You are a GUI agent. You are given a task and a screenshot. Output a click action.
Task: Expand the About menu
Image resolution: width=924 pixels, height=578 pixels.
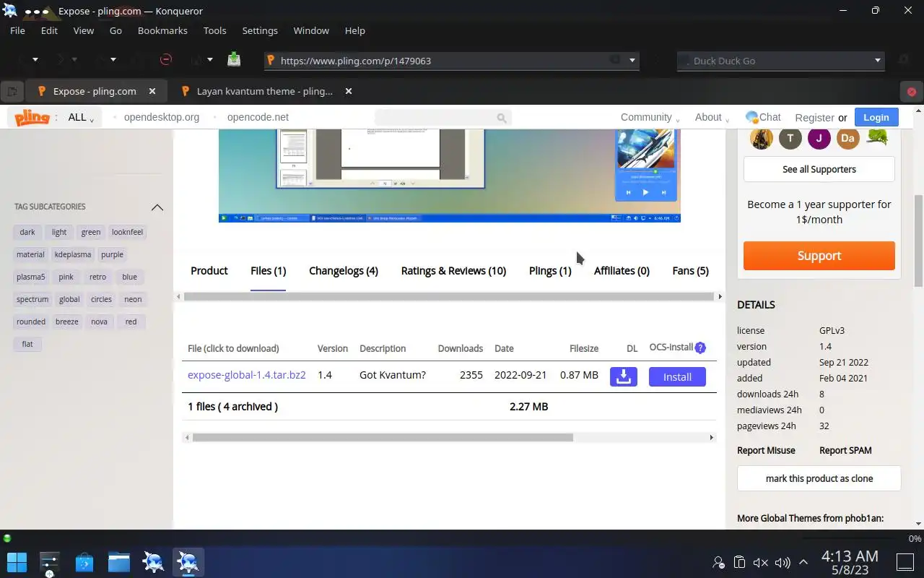coord(712,117)
